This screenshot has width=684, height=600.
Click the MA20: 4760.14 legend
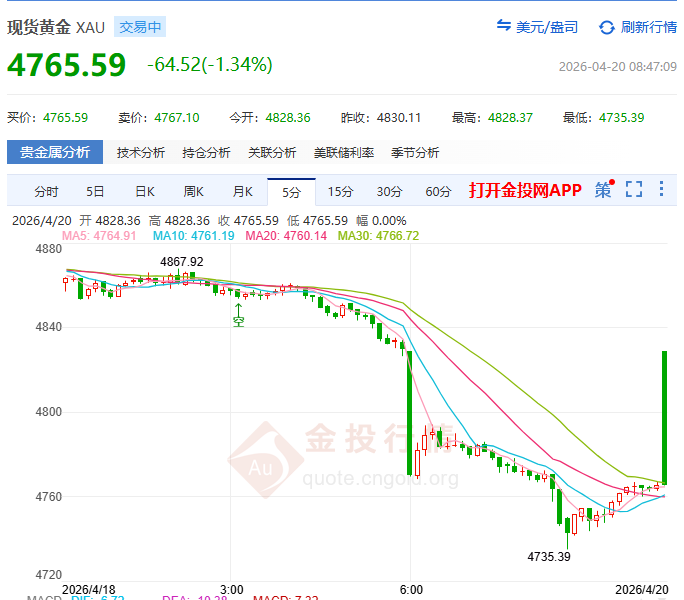(286, 236)
